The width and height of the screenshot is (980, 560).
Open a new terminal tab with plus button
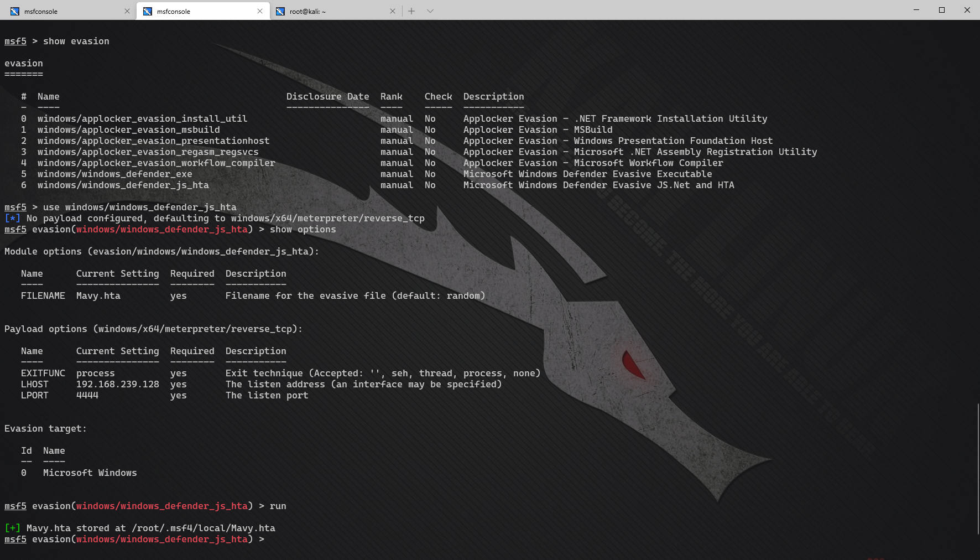(x=411, y=11)
